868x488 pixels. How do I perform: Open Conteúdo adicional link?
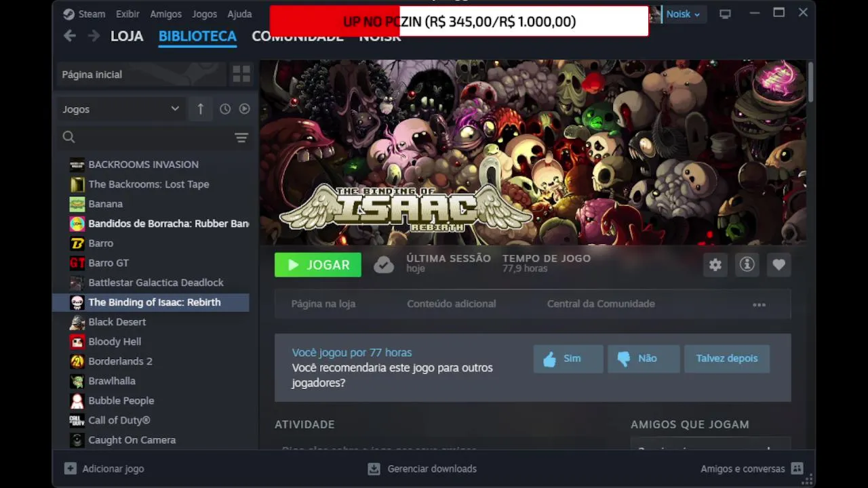click(x=452, y=304)
